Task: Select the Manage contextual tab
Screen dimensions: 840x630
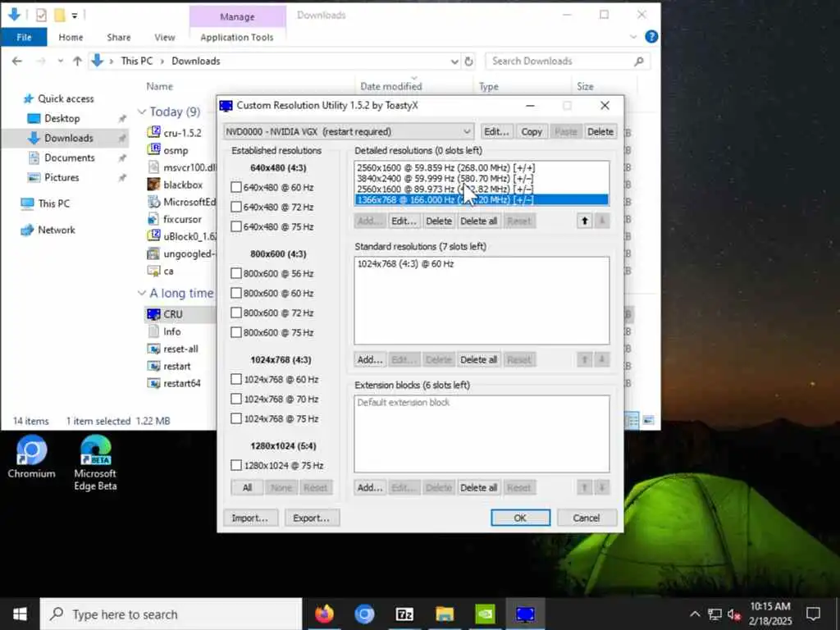Action: (237, 16)
